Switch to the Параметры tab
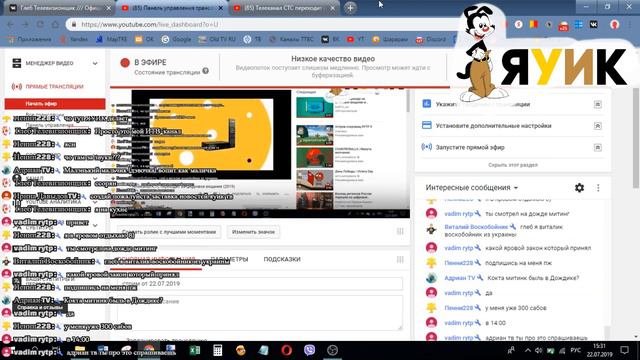This screenshot has height=360, width=640. (x=229, y=259)
